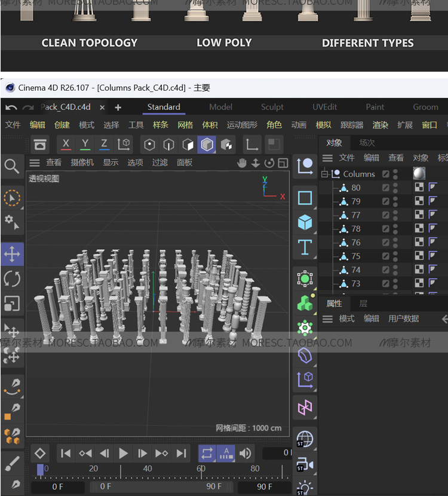
Task: Open the 场次 tab
Action: 367,143
